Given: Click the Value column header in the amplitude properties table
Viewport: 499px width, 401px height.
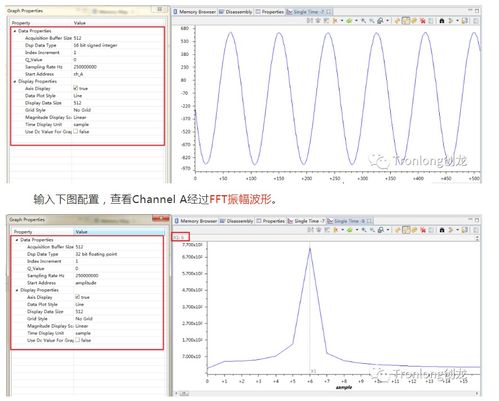Looking at the screenshot, I should pos(119,232).
